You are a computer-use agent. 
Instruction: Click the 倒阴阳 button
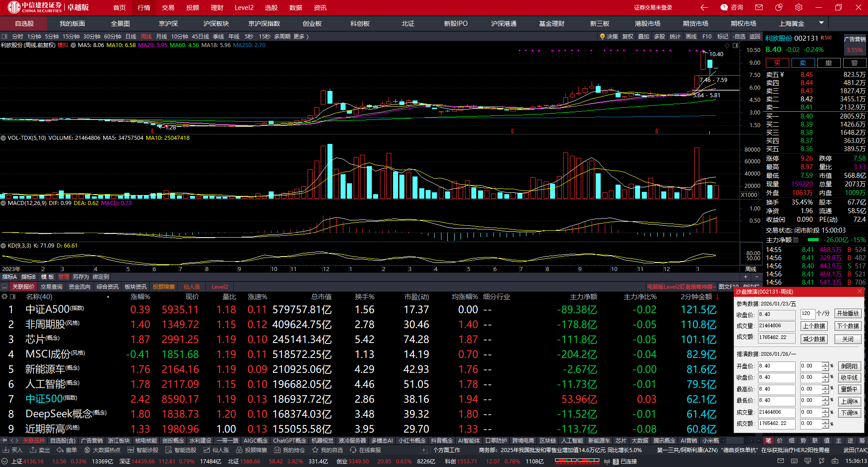(849, 366)
